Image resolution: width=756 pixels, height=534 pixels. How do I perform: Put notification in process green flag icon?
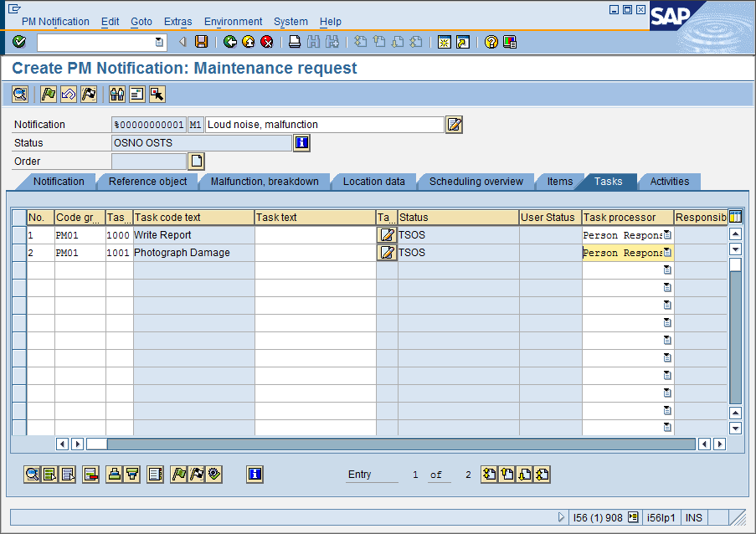tap(49, 94)
